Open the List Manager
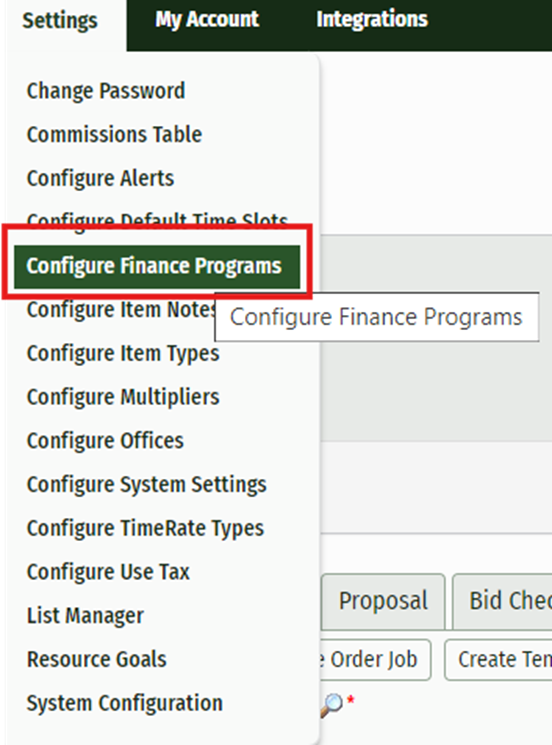The width and height of the screenshot is (552, 745). 85,616
